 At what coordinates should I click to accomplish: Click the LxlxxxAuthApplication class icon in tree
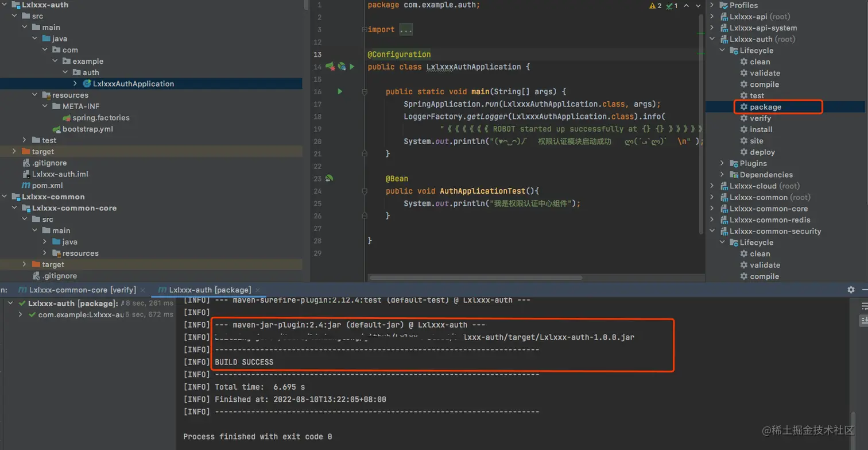[87, 84]
